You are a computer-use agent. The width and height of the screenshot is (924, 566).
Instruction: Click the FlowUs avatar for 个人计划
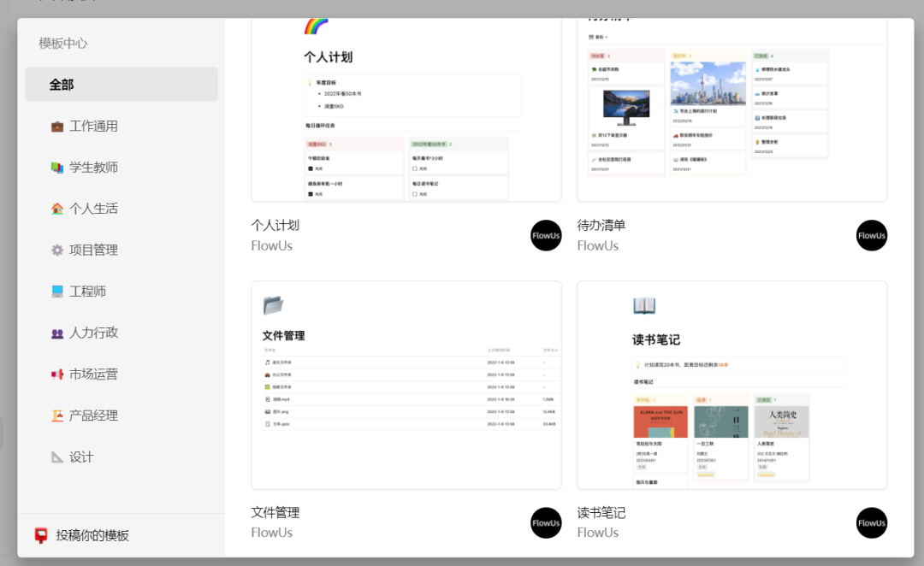(x=546, y=236)
